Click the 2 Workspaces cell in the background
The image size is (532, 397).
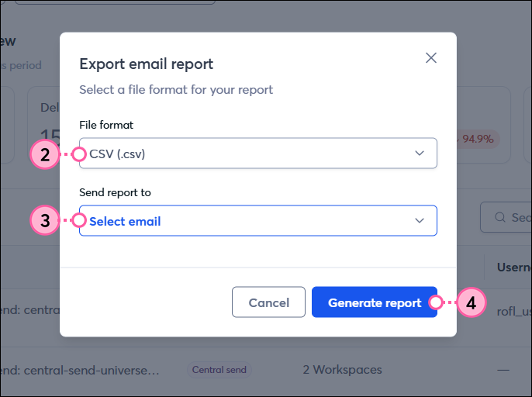[342, 370]
